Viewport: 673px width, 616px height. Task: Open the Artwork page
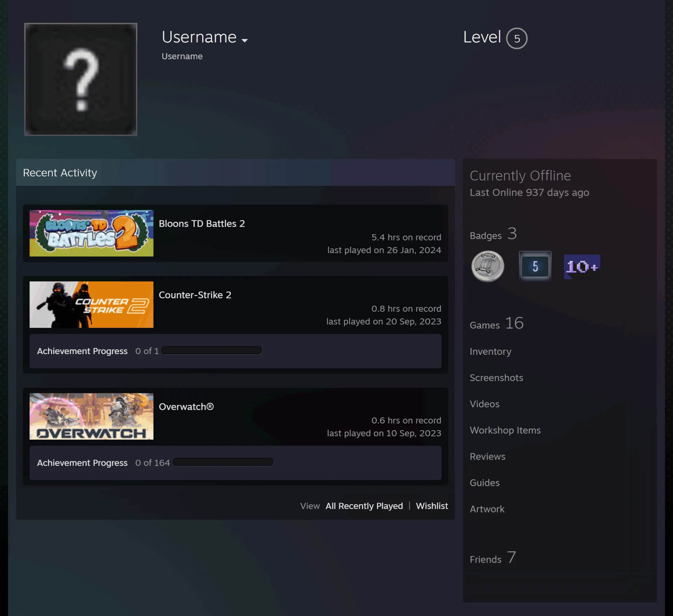pos(487,509)
